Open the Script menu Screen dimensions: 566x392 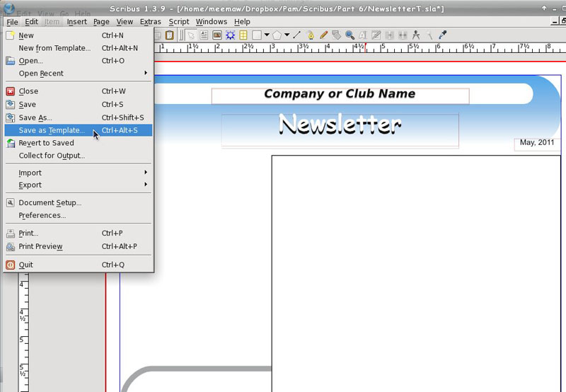click(x=179, y=22)
